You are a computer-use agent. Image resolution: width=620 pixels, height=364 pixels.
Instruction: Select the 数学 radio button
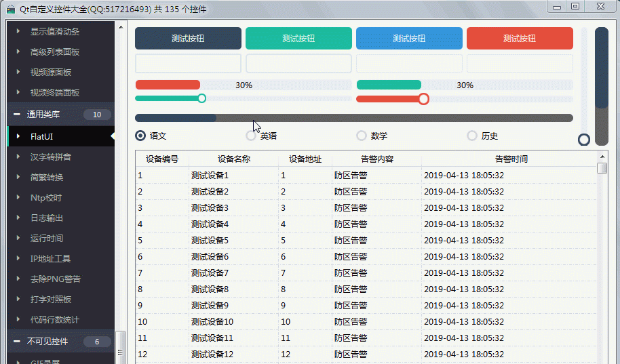click(x=362, y=136)
